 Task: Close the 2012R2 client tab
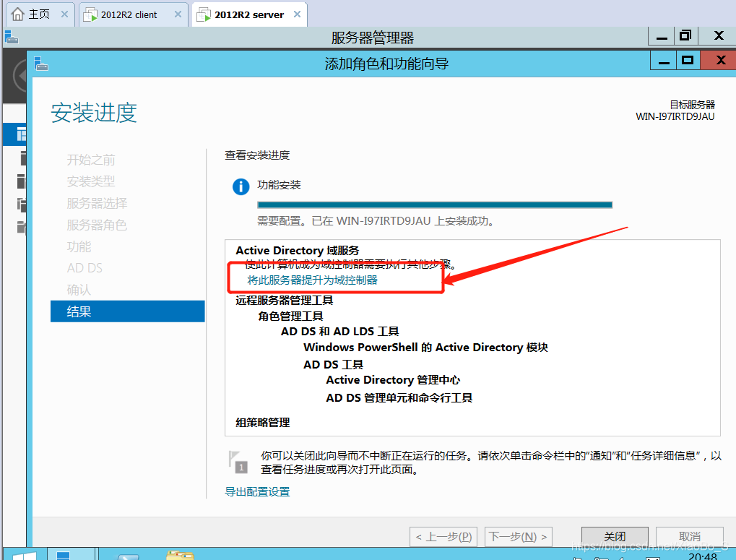[178, 14]
